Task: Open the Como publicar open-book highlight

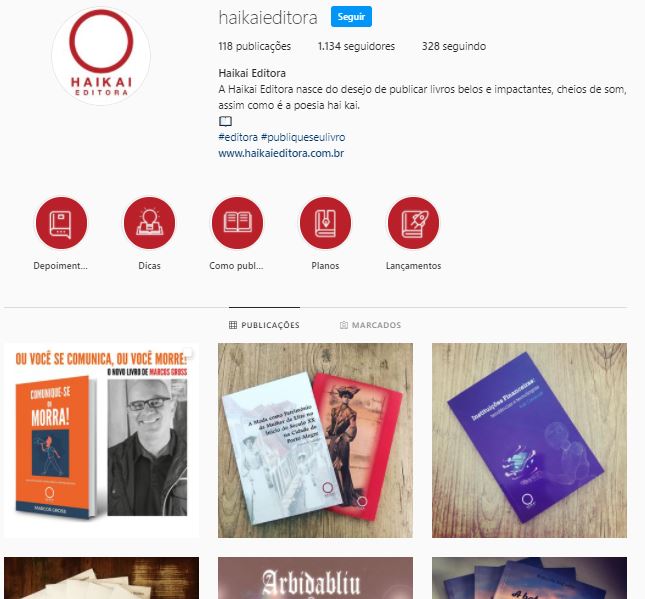Action: (237, 223)
